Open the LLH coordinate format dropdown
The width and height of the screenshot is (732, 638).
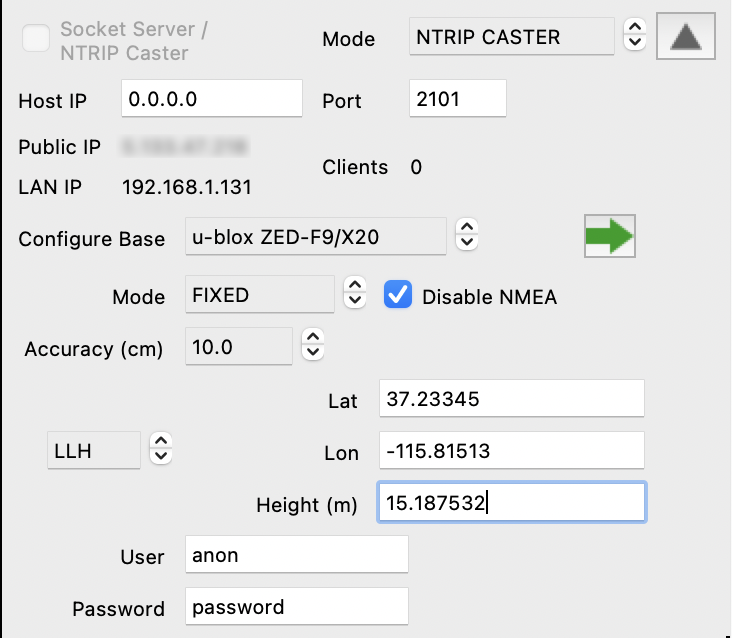(x=94, y=450)
